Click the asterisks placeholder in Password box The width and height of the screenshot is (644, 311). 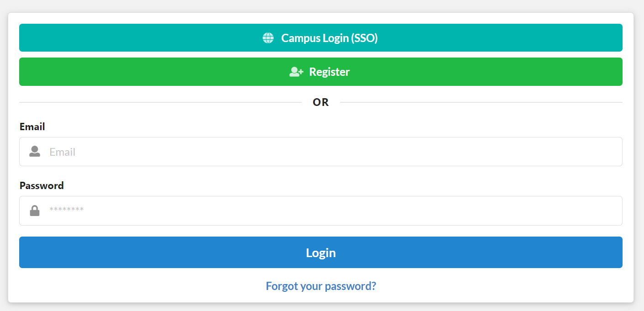point(67,210)
